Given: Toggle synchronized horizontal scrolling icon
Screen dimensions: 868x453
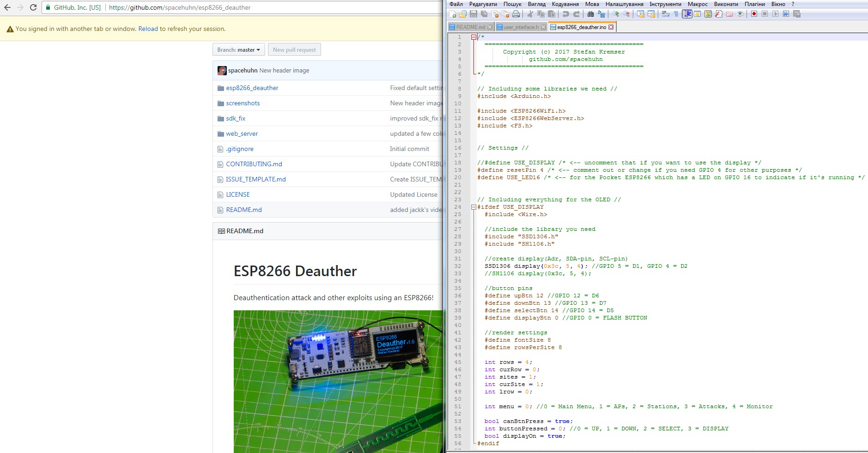Looking at the screenshot, I should (x=651, y=14).
